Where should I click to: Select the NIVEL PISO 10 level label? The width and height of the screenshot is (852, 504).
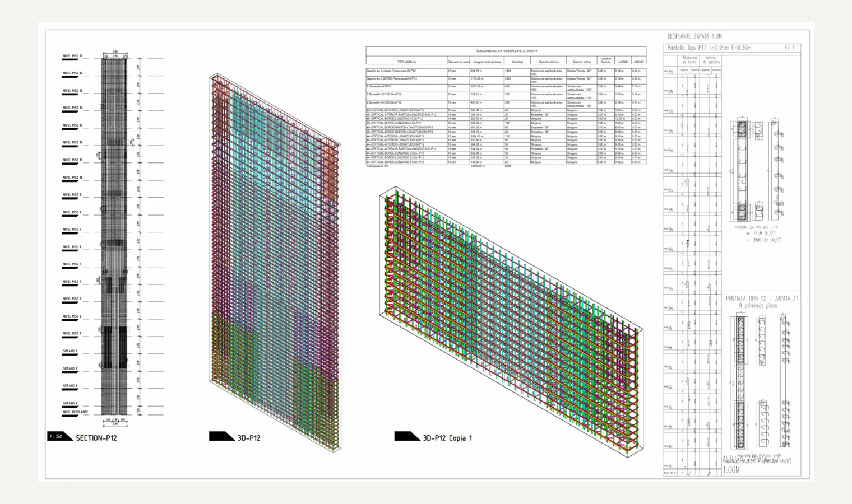(x=72, y=178)
